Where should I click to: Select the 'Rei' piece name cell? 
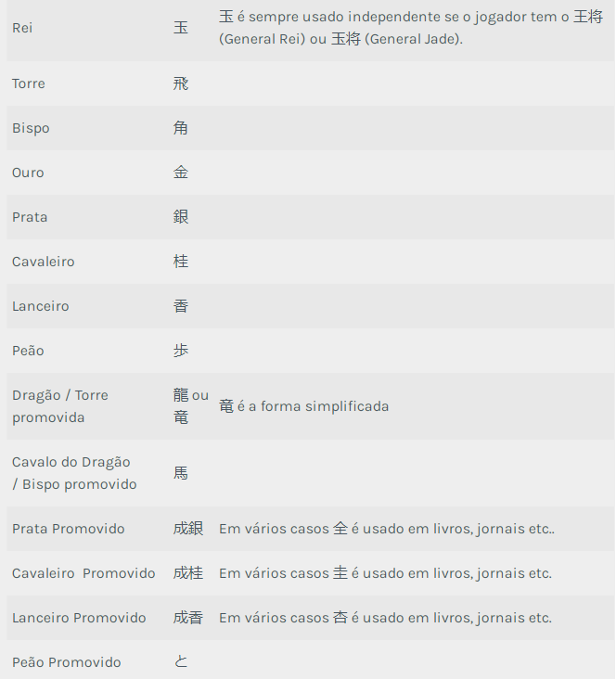click(22, 28)
